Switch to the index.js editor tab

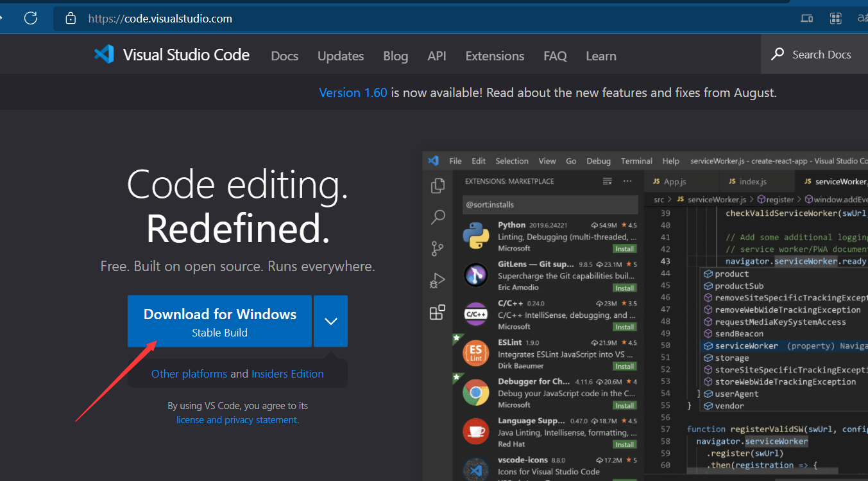tap(757, 182)
